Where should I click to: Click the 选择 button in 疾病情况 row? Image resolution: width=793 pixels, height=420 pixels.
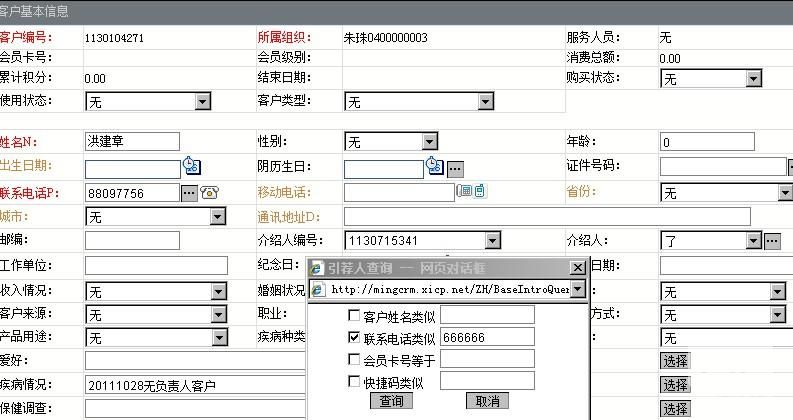coord(675,385)
